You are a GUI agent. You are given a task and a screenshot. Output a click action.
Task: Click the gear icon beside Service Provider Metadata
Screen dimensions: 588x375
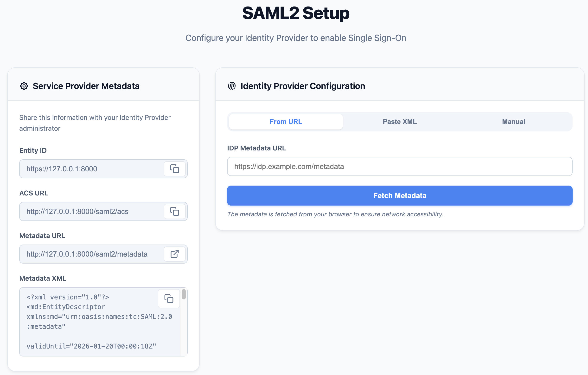pos(24,86)
